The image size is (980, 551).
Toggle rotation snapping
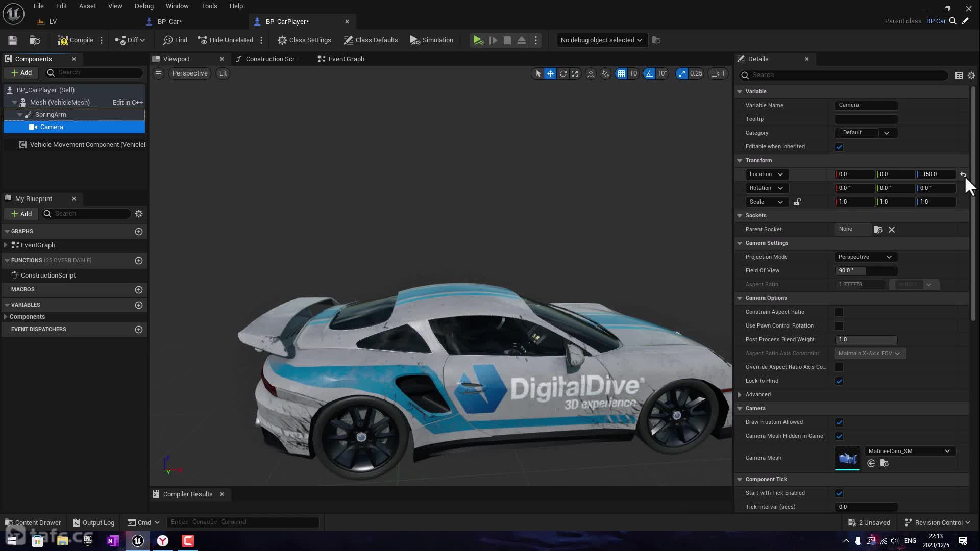pos(649,73)
